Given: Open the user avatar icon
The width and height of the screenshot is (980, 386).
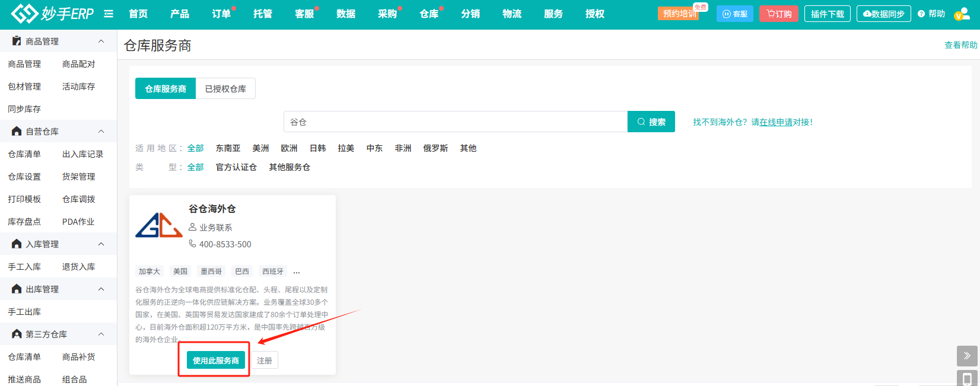Looking at the screenshot, I should (x=962, y=14).
